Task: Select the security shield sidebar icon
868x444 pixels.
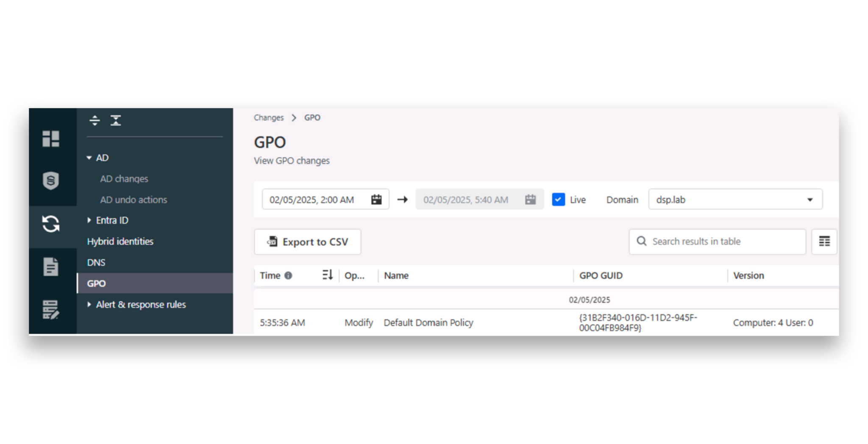Action: click(52, 180)
